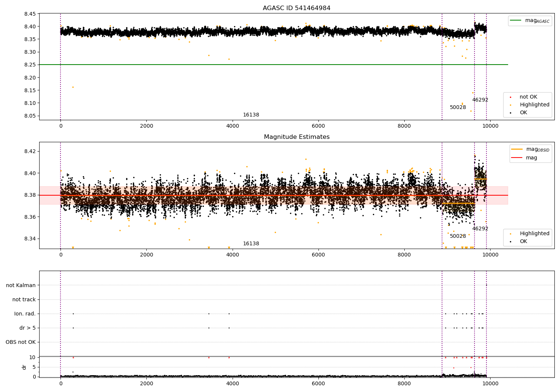560x392 pixels.
Task: Click the 'Magnitude Estimates' plot title
Action: [x=296, y=137]
